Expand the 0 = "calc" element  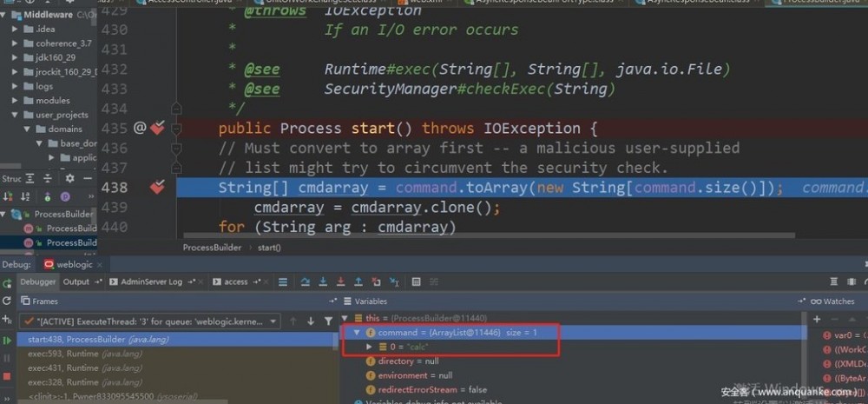[x=369, y=347]
